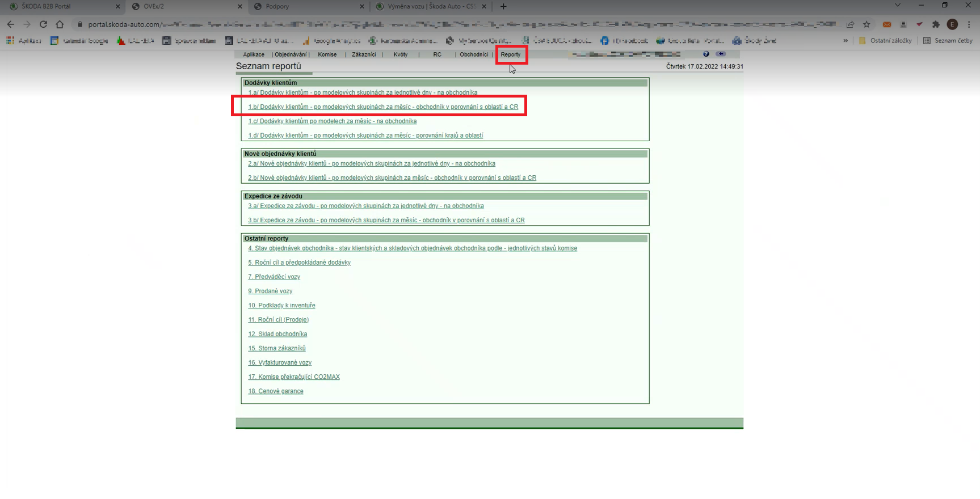This screenshot has height=499, width=980.
Task: Open the Chrome extensions puzzle icon
Action: (x=936, y=24)
